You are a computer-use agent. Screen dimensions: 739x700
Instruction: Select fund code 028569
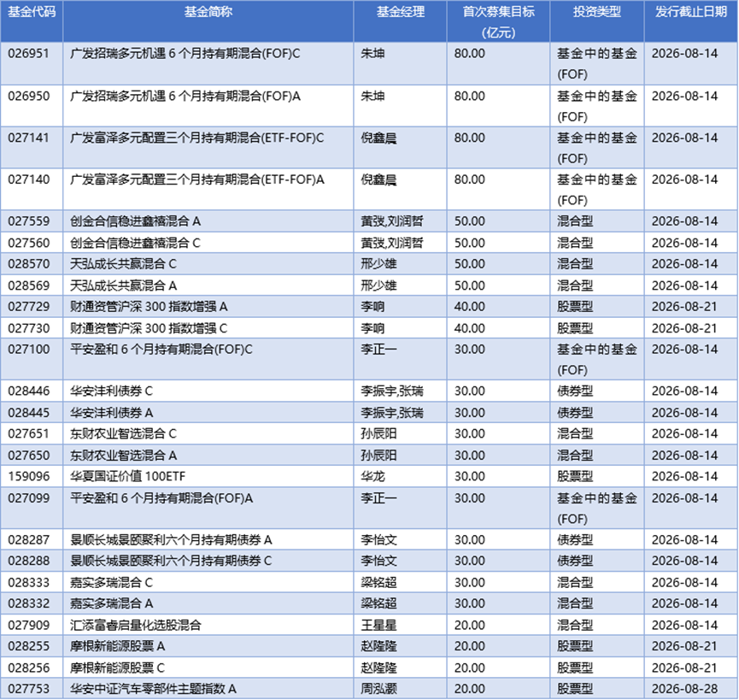pyautogui.click(x=29, y=285)
